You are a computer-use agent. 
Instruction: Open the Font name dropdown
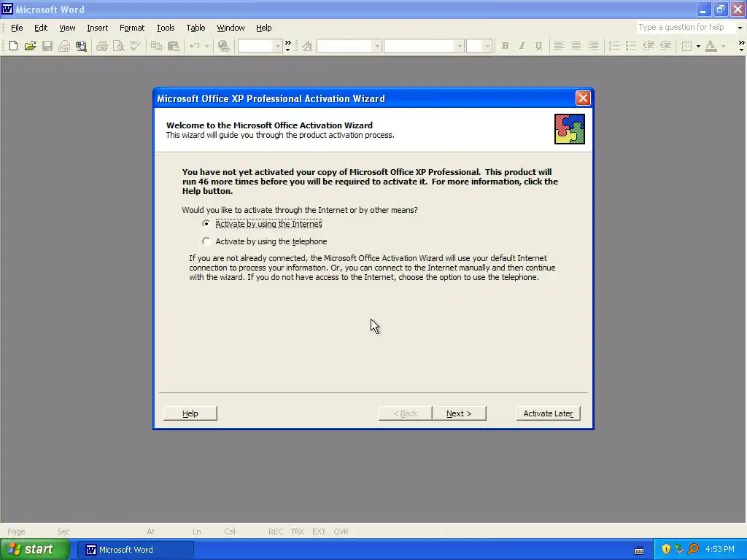460,46
